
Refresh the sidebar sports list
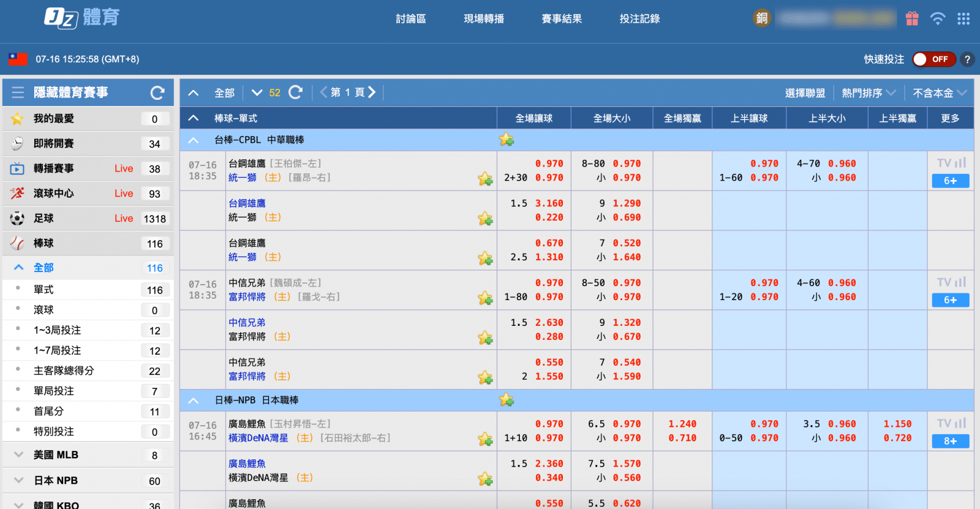click(x=157, y=92)
